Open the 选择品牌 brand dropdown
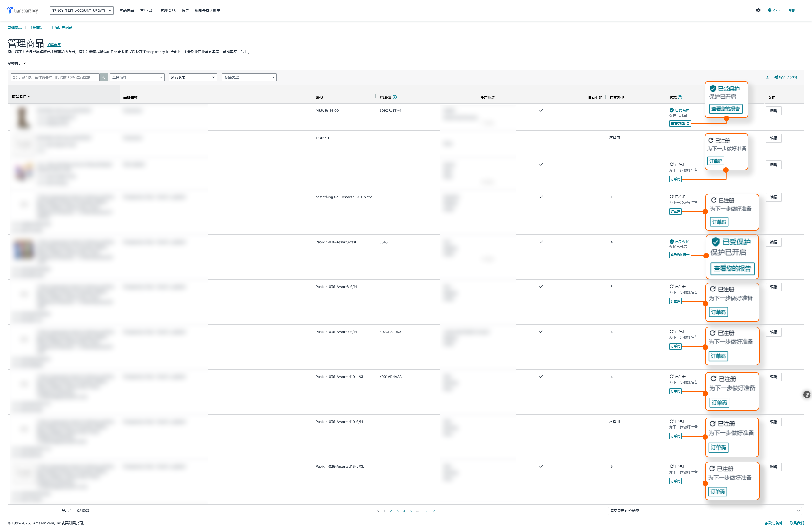Image resolution: width=812 pixels, height=528 pixels. click(x=137, y=77)
